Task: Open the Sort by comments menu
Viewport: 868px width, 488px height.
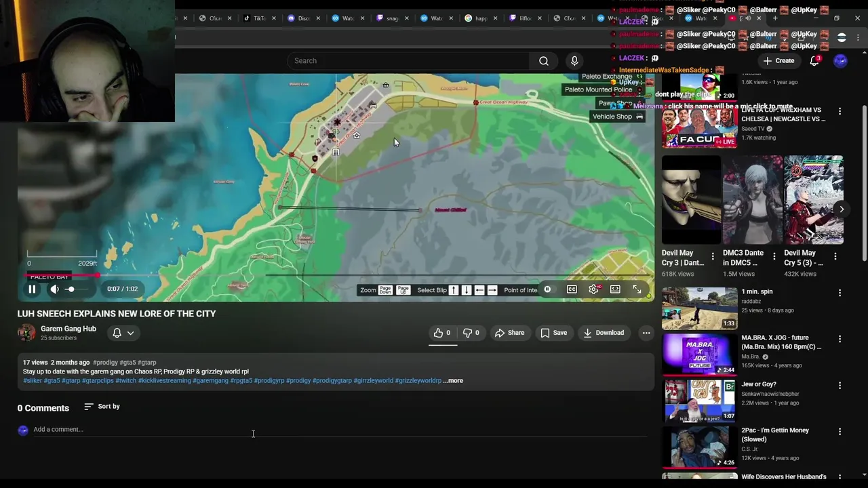Action: (x=102, y=407)
